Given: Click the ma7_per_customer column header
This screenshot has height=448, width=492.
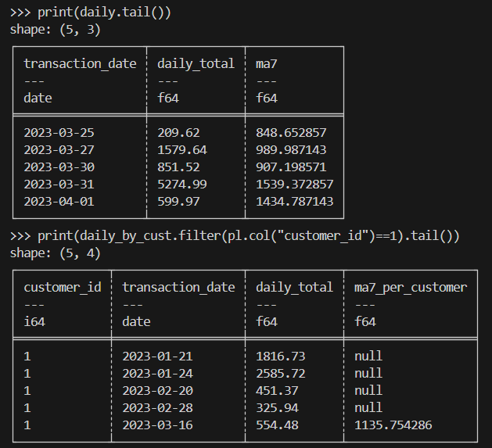Looking at the screenshot, I should pos(411,287).
